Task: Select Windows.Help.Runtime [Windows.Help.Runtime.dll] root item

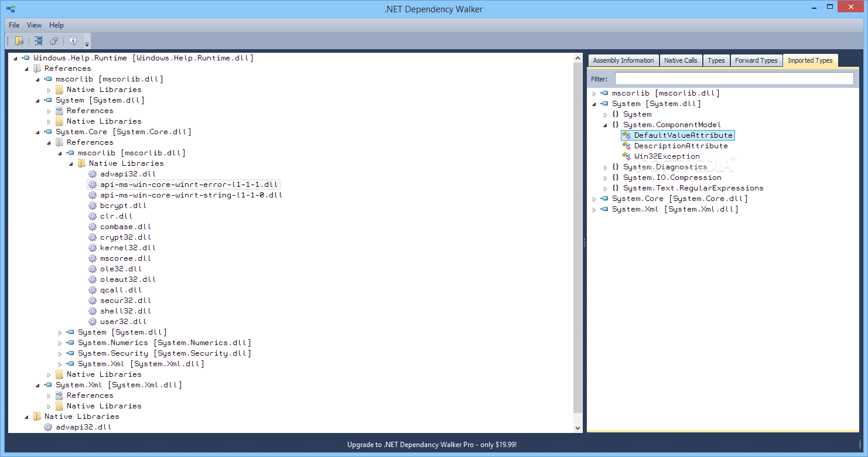Action: [143, 58]
